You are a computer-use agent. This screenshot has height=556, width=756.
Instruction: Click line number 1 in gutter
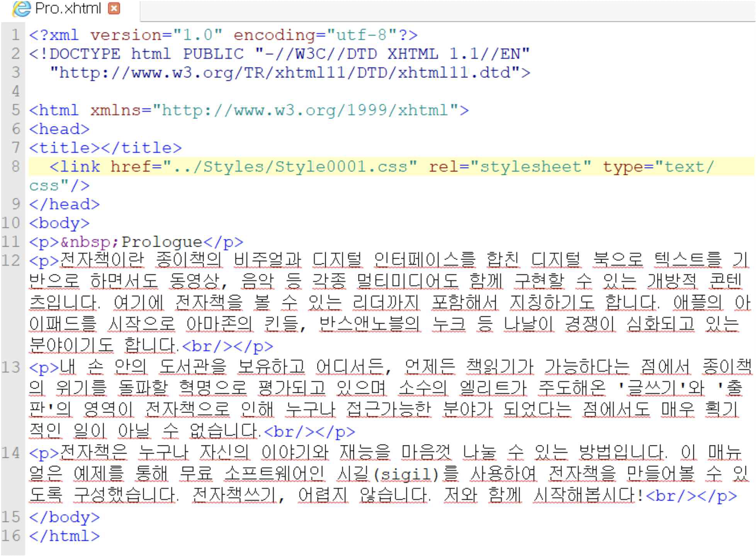(15, 35)
